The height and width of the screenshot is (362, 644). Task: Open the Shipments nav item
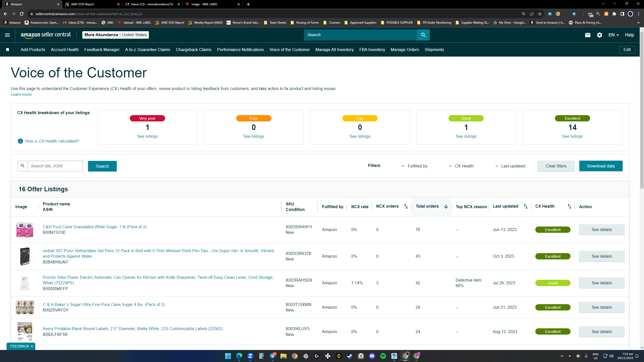434,50
